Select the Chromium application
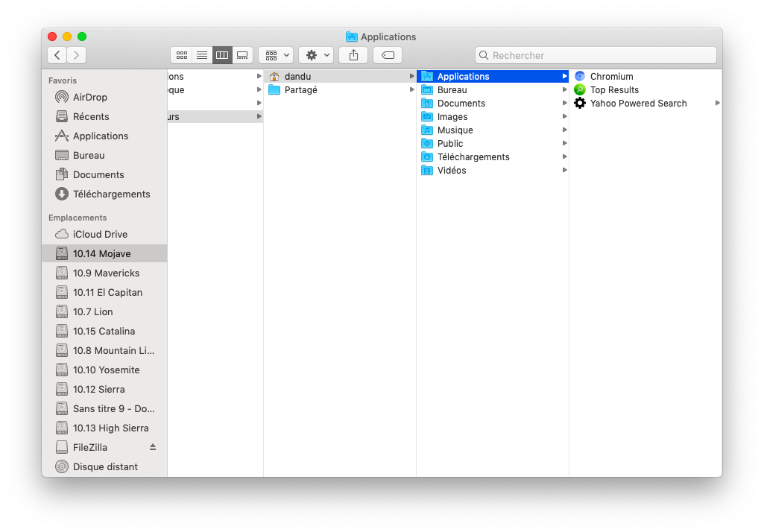 pos(645,77)
